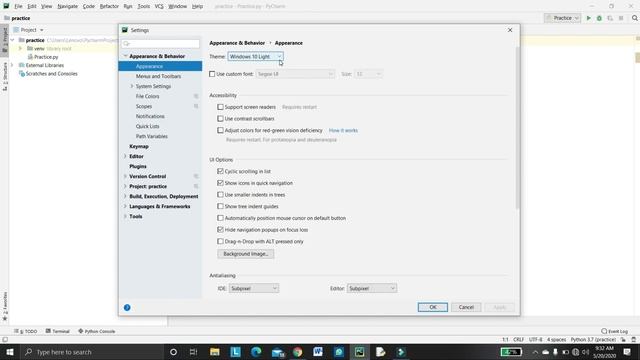Image resolution: width=640 pixels, height=360 pixels.
Task: Expand Build, Execution, Deployment category
Action: pos(125,196)
